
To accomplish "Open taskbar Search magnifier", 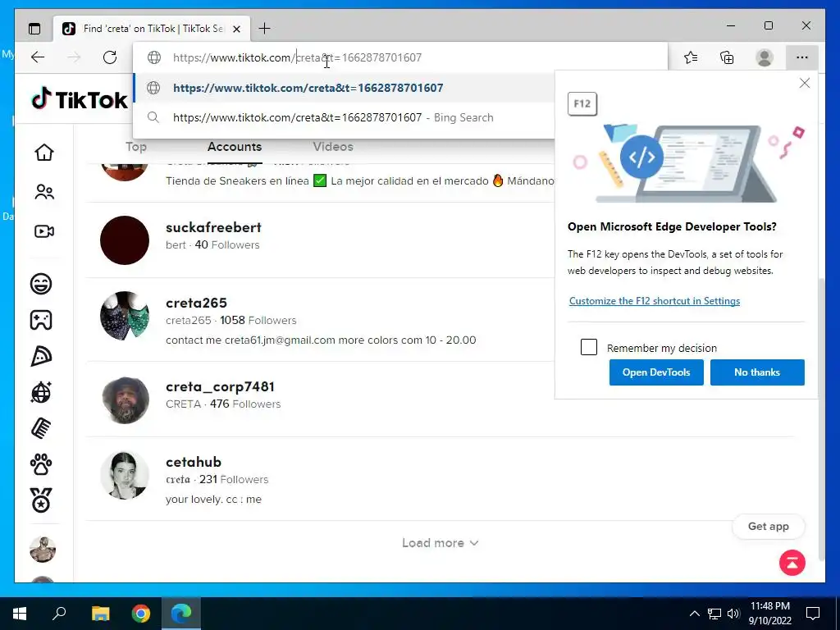I will (59, 614).
